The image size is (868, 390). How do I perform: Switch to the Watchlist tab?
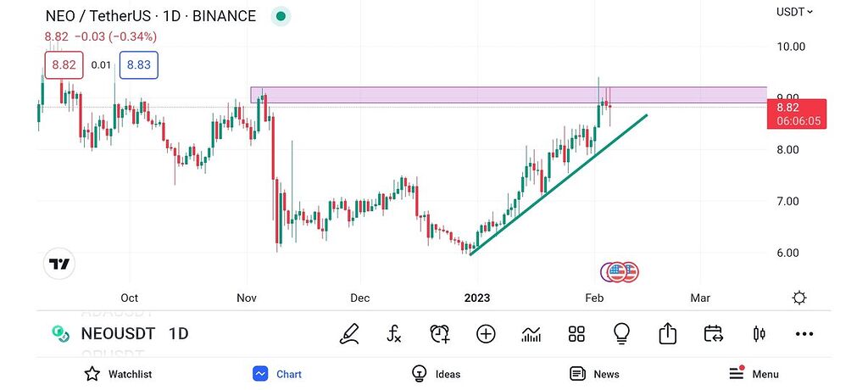click(x=118, y=374)
